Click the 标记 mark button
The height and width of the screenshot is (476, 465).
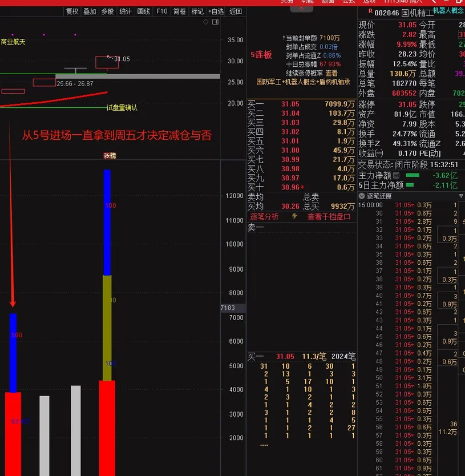[x=197, y=11]
